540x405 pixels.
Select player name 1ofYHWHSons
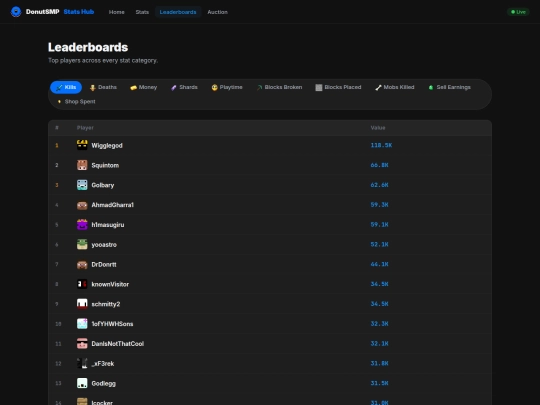(x=112, y=324)
